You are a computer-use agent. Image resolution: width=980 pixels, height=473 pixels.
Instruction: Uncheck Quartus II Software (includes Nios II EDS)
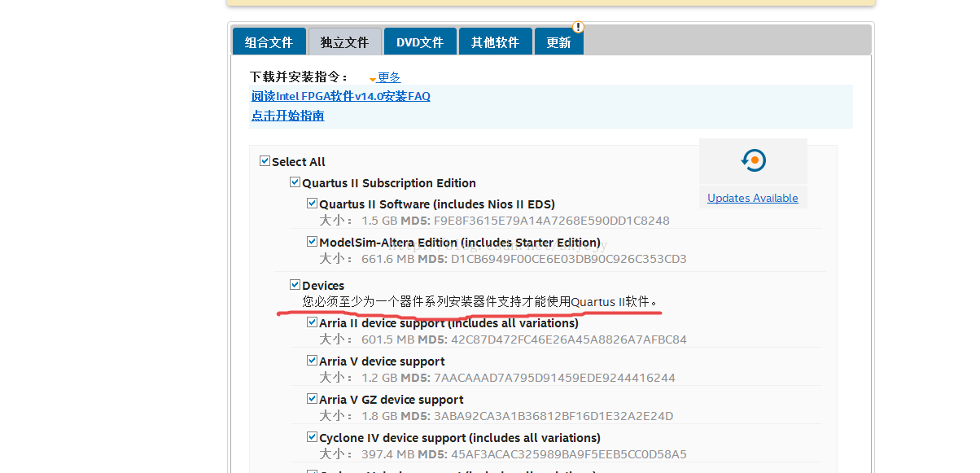pos(312,204)
